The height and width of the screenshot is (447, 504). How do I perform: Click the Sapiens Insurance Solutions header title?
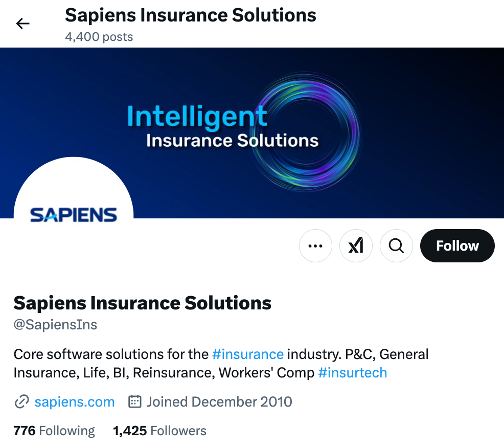point(190,15)
